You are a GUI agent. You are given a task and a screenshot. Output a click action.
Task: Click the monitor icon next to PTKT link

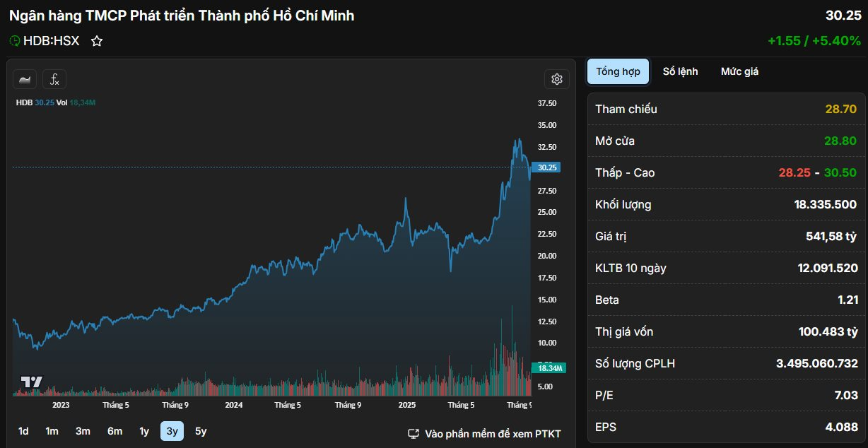pyautogui.click(x=413, y=435)
